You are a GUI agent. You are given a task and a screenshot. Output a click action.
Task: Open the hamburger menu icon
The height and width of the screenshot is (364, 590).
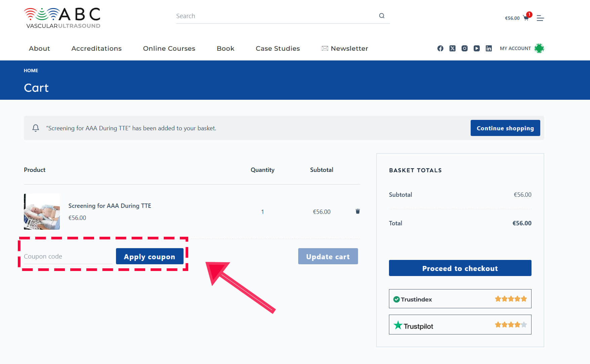(x=540, y=18)
